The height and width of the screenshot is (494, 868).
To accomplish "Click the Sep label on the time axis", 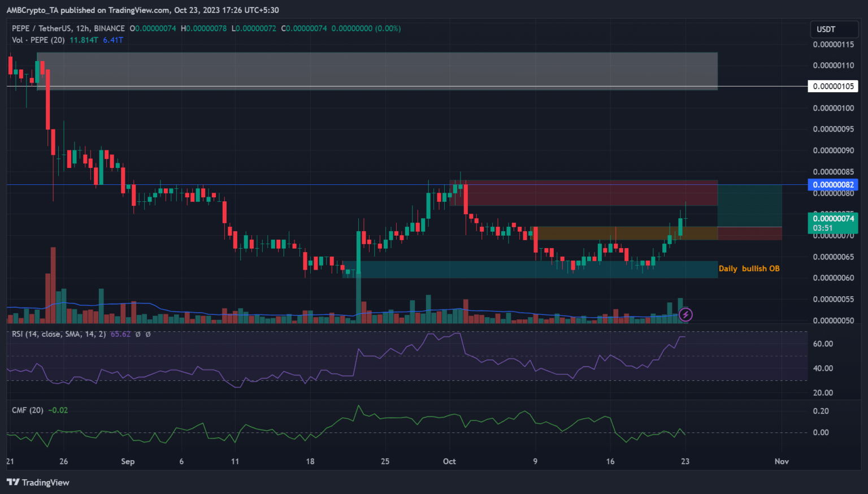I will click(x=128, y=461).
